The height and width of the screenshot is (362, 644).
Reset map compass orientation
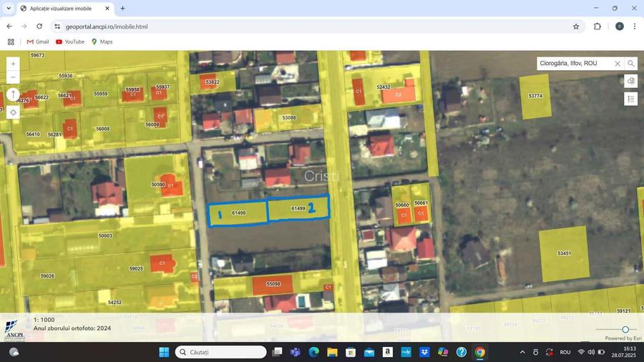point(13,94)
